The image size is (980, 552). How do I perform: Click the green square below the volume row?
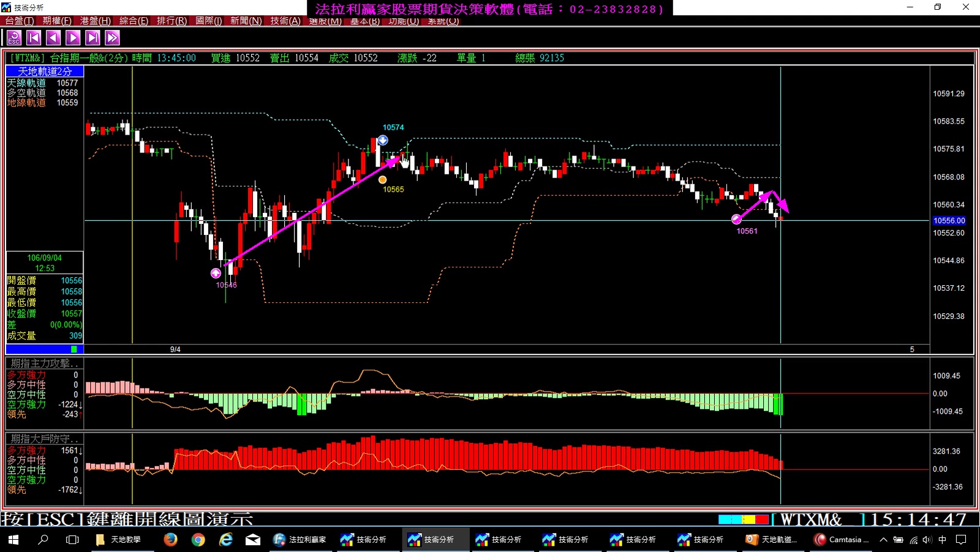pyautogui.click(x=74, y=349)
